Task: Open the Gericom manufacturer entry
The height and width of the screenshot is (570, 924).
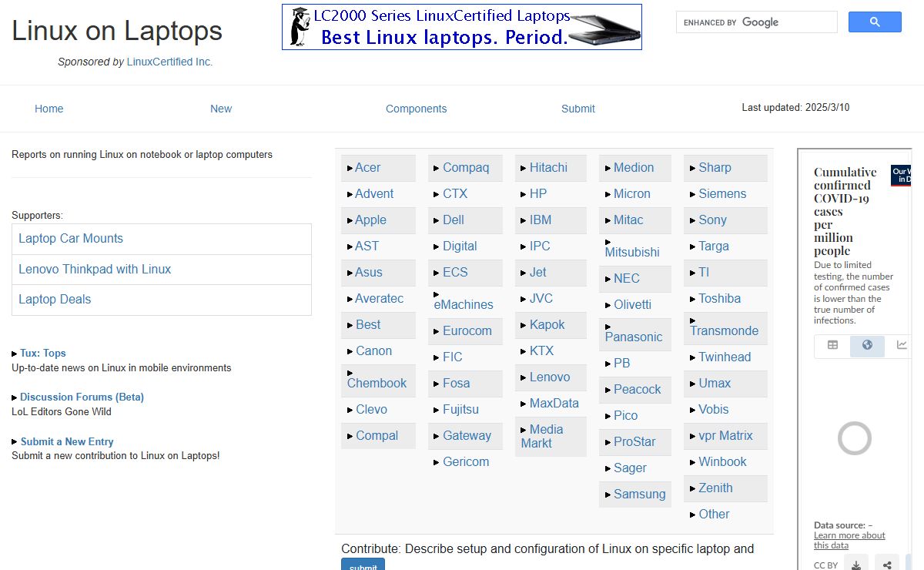Action: click(x=466, y=462)
